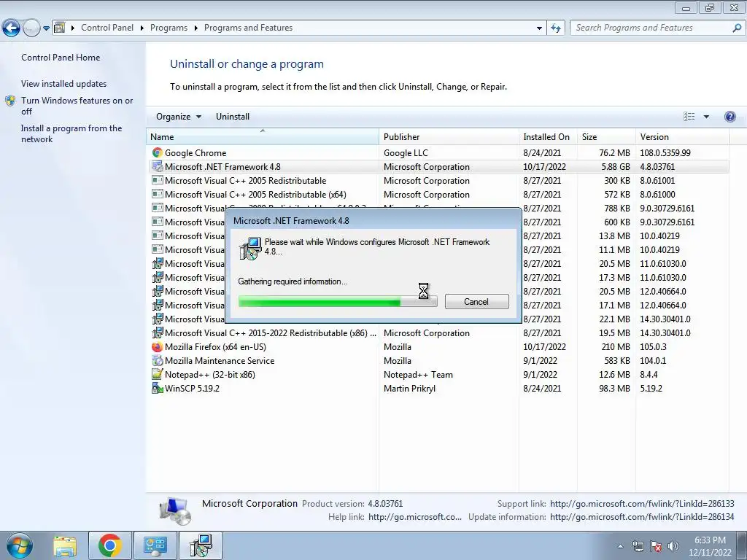Click the Control Panel icon in address bar
Image resolution: width=747 pixels, height=560 pixels.
[59, 28]
